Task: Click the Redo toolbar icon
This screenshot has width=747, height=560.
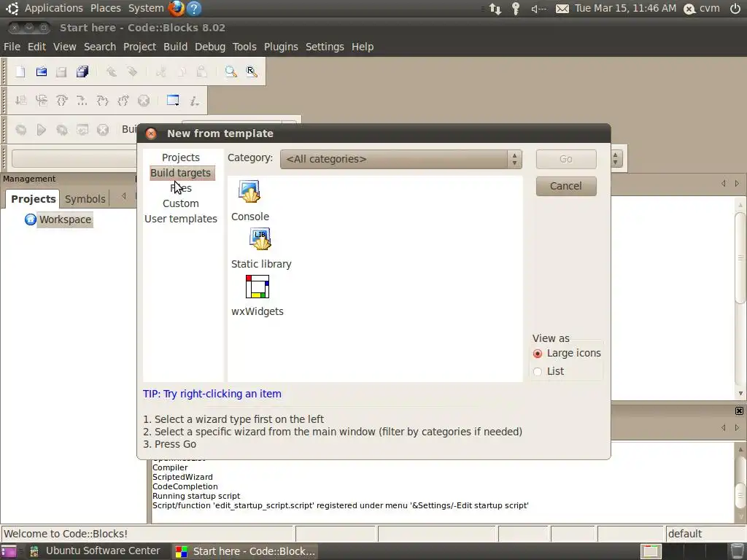Action: (x=132, y=71)
